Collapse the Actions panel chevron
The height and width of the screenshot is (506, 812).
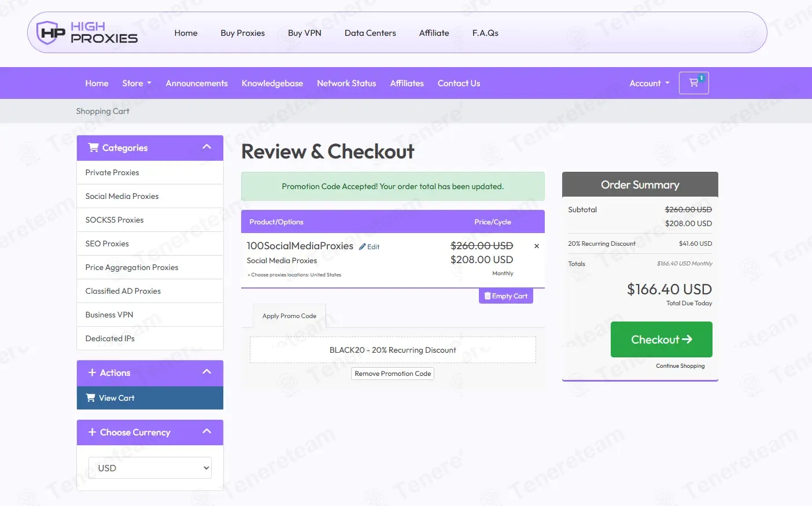tap(206, 372)
